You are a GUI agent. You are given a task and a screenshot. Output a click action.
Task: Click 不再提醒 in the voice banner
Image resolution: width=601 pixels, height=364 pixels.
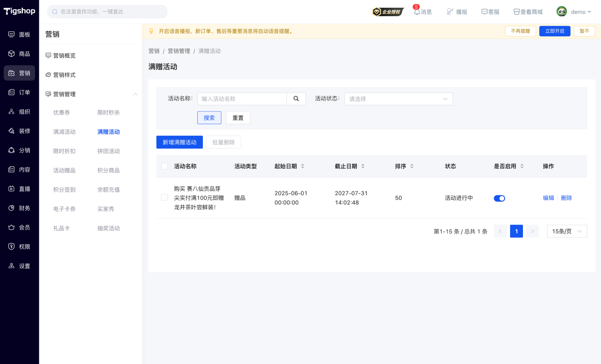tap(521, 31)
